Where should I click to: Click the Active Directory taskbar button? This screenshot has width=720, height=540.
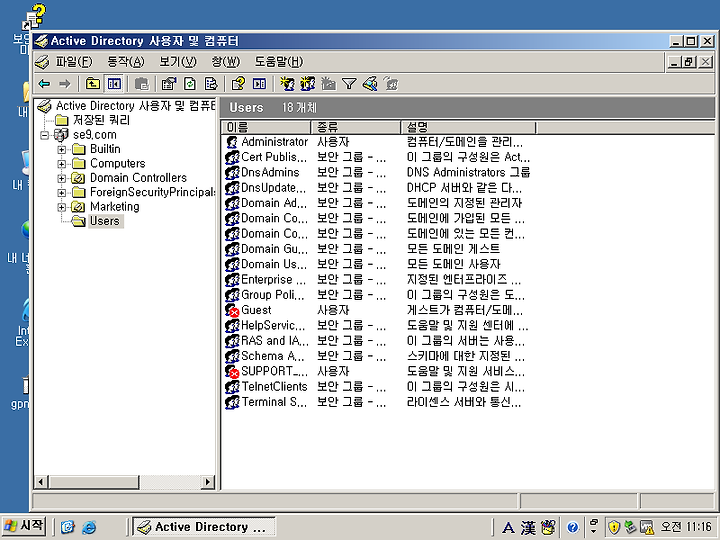tap(204, 527)
